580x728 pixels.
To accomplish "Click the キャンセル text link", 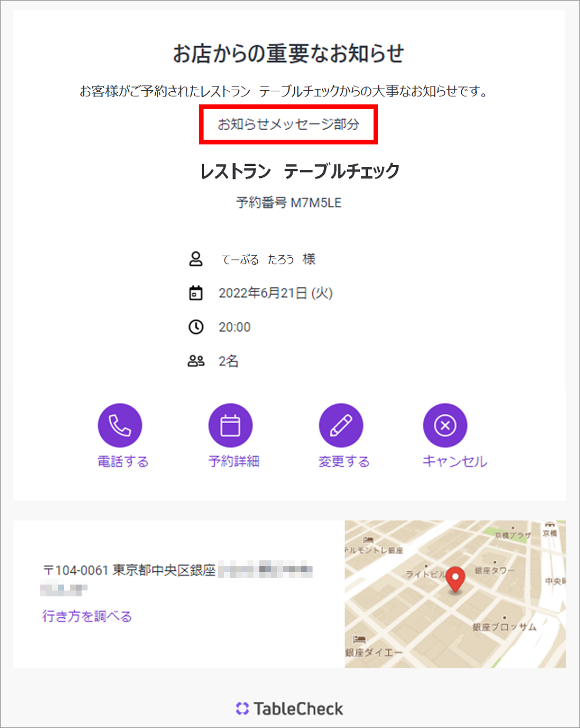I will (454, 462).
